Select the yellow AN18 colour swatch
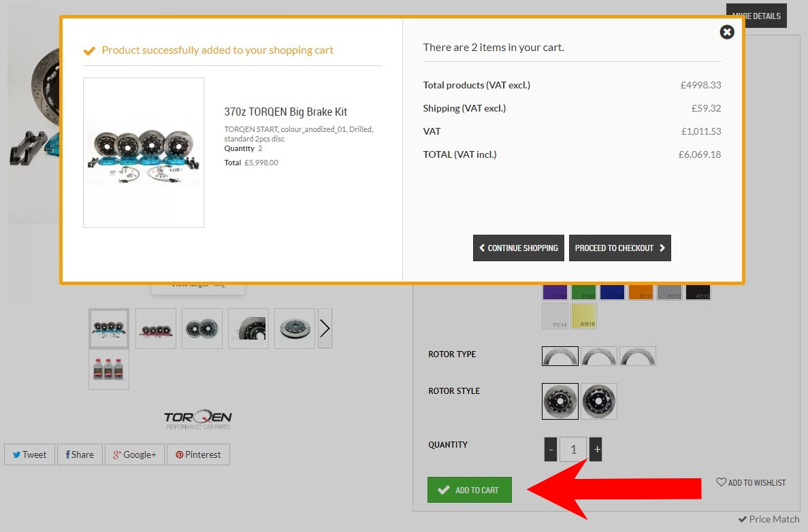Viewport: 808px width, 532px height. (x=583, y=316)
